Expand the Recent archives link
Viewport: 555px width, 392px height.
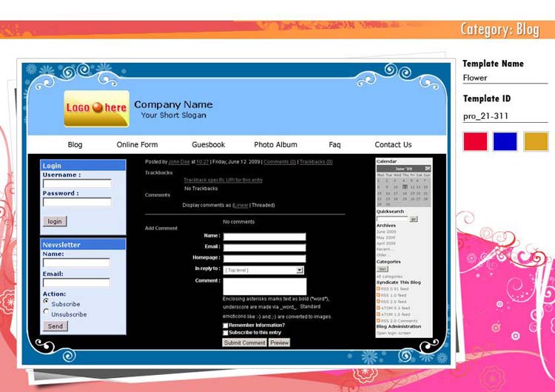(384, 249)
